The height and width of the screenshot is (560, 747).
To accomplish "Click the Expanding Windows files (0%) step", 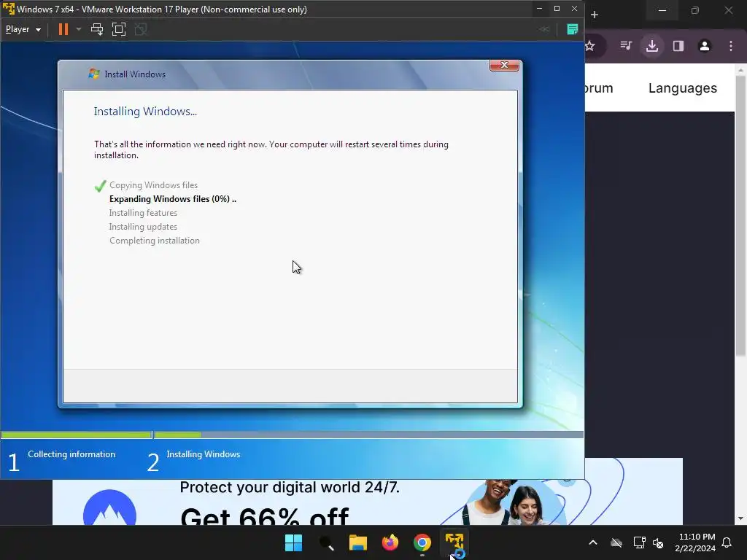I will [x=172, y=199].
